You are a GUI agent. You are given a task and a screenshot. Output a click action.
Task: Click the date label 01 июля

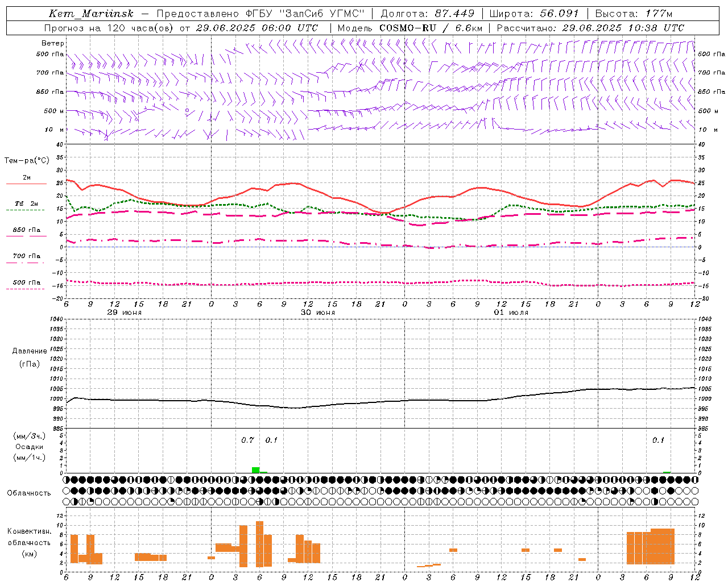pyautogui.click(x=511, y=313)
